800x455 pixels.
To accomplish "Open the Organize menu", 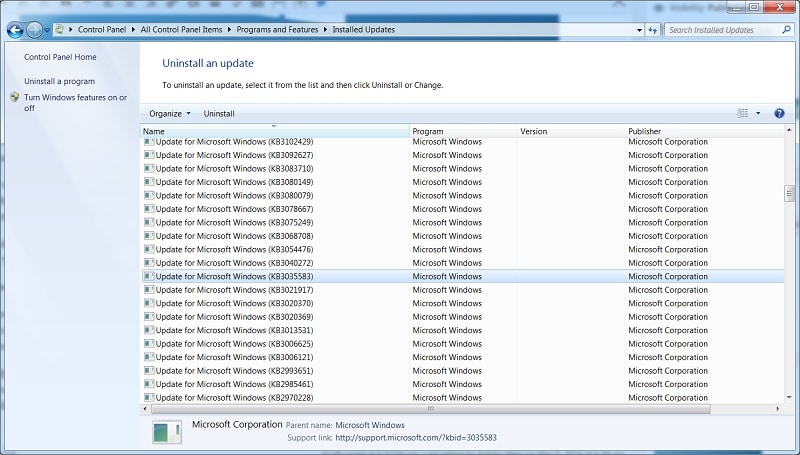I will coord(170,114).
